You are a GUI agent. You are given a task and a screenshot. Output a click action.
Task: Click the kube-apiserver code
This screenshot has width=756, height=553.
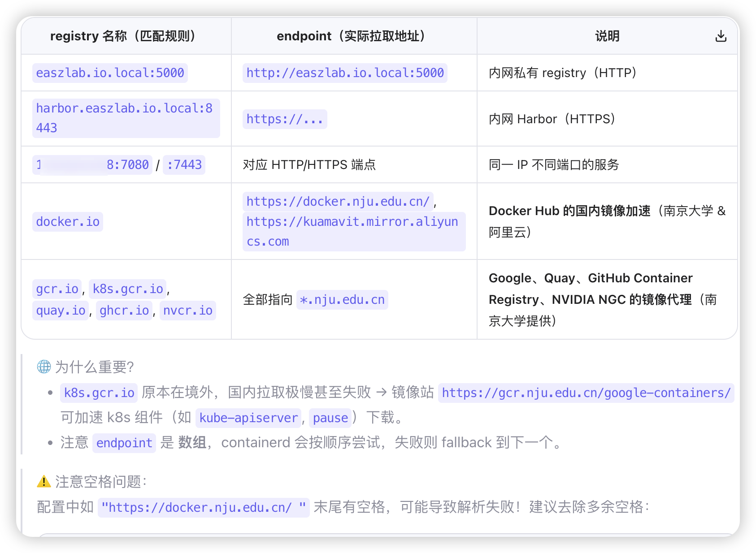pos(248,418)
